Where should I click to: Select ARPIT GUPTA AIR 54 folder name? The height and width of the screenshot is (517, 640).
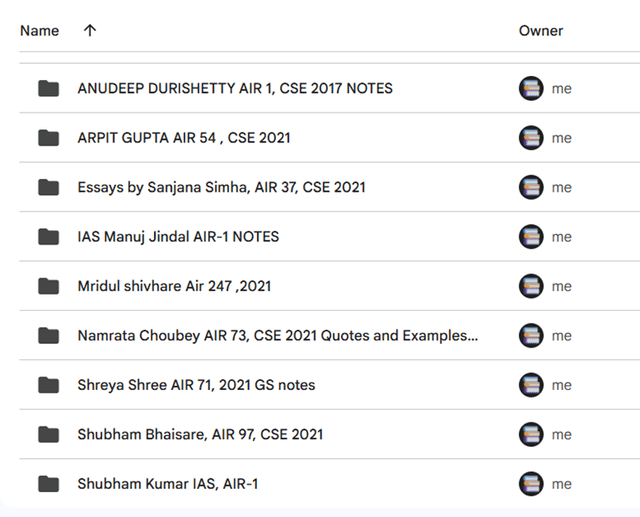[x=184, y=138]
